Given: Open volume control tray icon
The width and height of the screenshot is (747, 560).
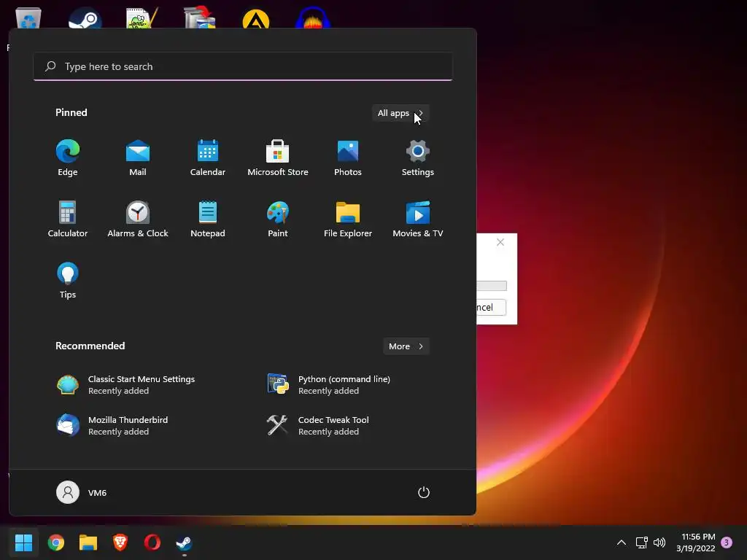Looking at the screenshot, I should tap(659, 542).
